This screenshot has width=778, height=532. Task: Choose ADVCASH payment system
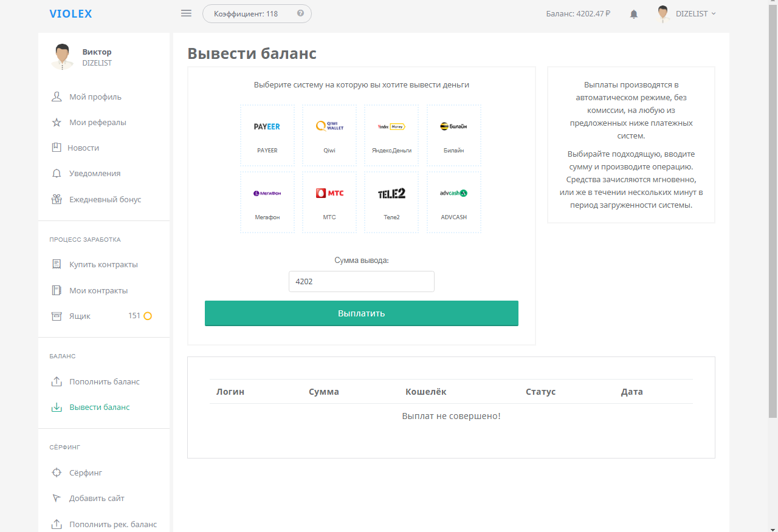coord(454,202)
